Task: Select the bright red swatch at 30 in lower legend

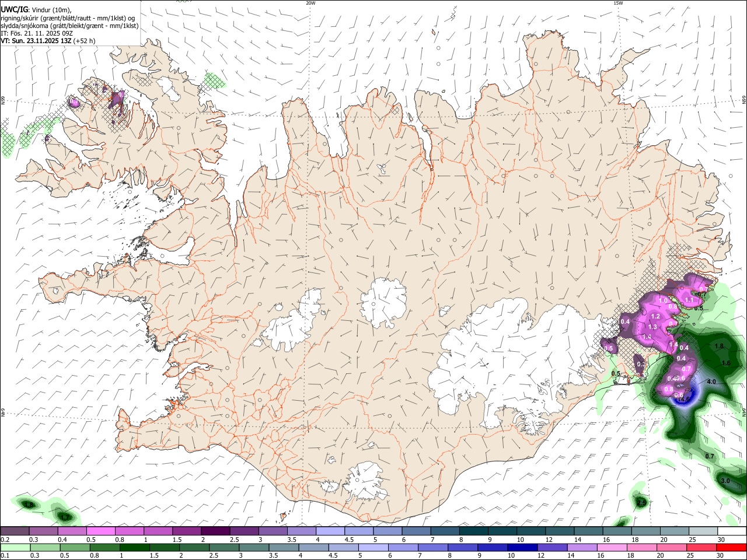Action: pos(732,547)
